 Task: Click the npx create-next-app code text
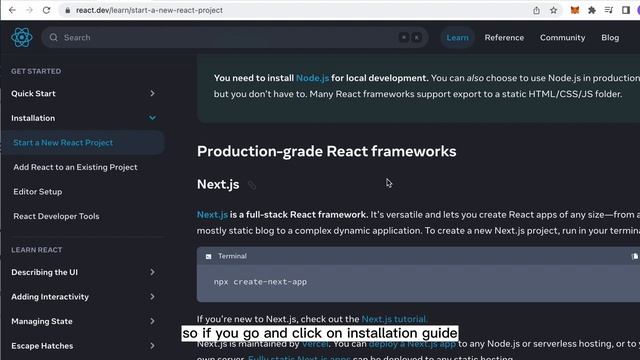point(260,282)
